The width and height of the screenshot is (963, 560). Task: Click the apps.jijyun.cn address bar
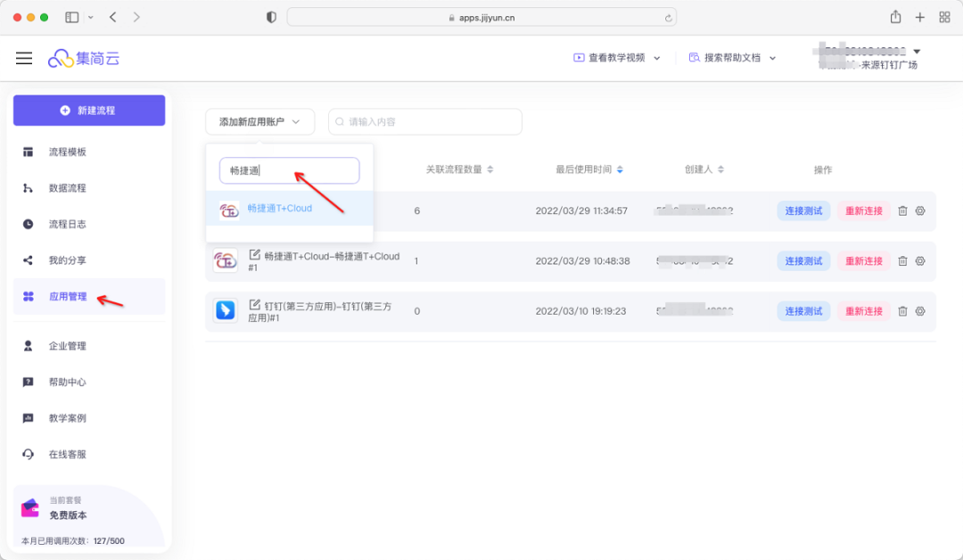[x=481, y=17]
